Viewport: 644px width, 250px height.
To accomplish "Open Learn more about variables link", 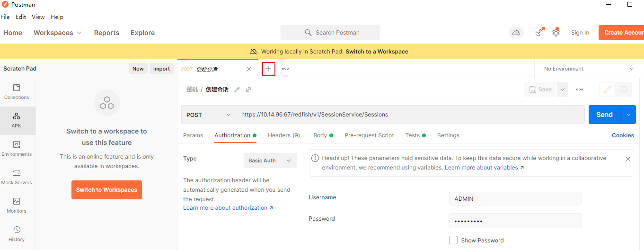I will click(x=485, y=168).
